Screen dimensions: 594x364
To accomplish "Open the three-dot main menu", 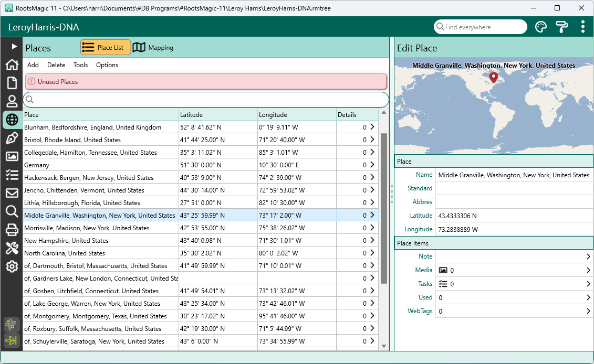I will coord(582,27).
